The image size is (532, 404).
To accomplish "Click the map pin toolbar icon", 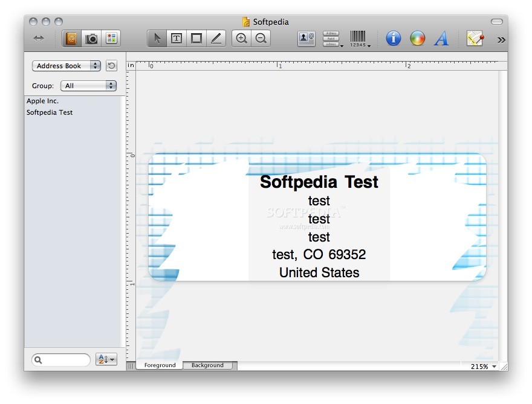I will pos(475,37).
